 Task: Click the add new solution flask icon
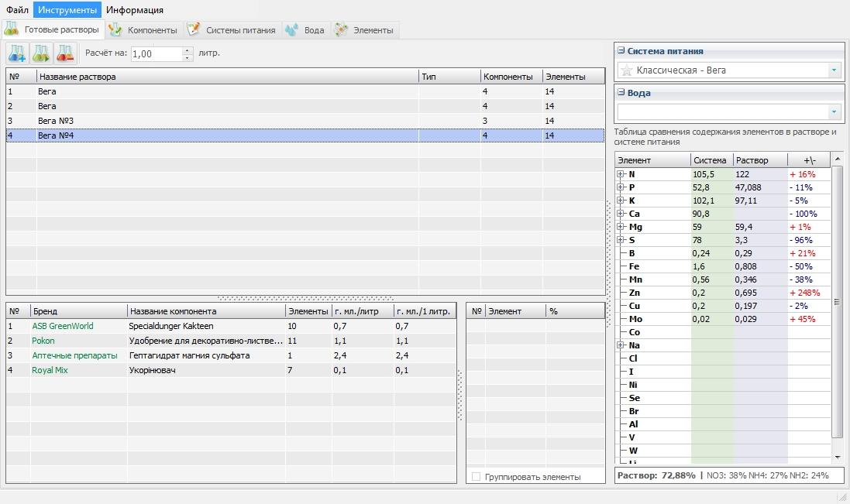17,53
